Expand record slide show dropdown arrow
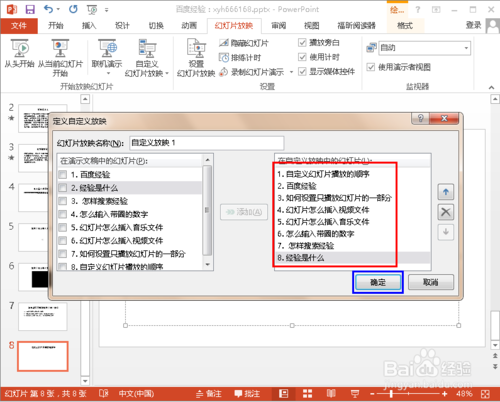 291,72
